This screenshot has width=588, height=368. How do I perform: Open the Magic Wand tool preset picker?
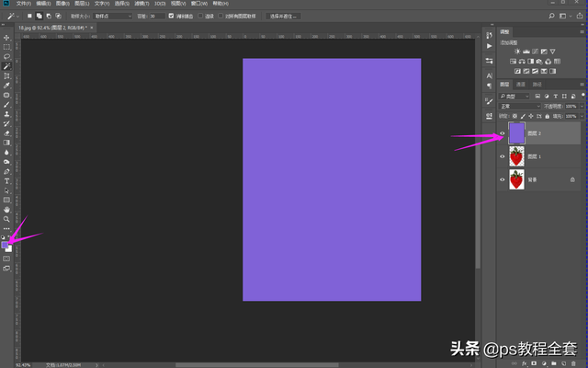tap(13, 17)
